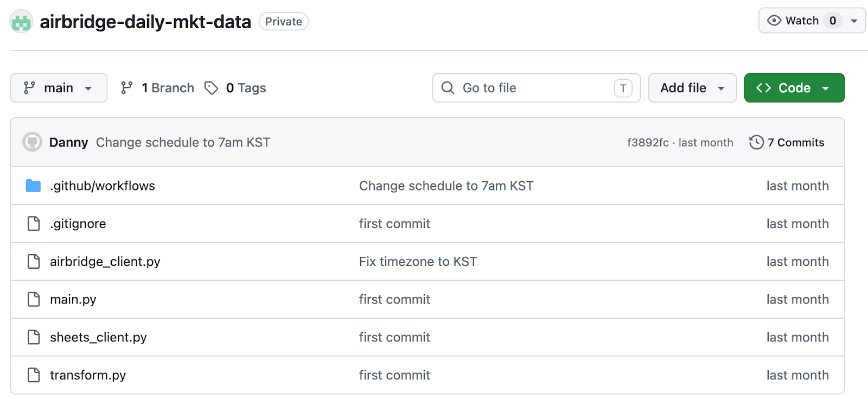Screen dimensions: 868x399
Task: Click the eye icon on the Watch button
Action: (774, 21)
